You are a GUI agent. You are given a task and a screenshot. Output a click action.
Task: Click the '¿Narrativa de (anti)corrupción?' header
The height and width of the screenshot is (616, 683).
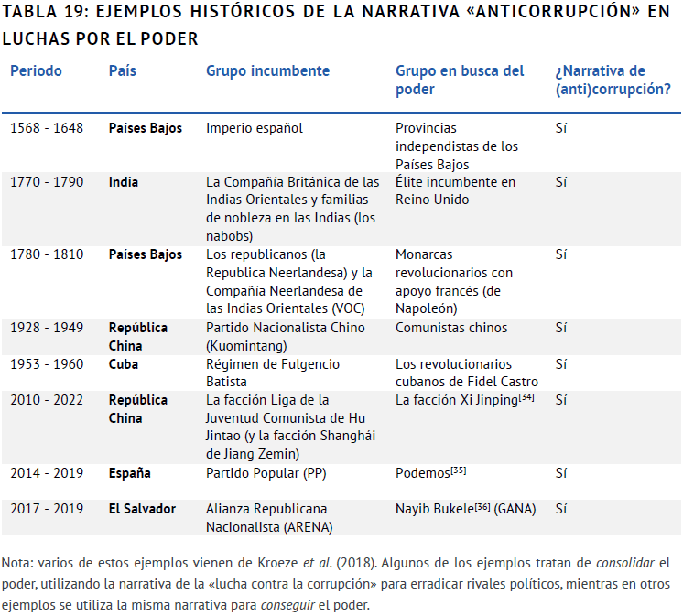point(613,80)
